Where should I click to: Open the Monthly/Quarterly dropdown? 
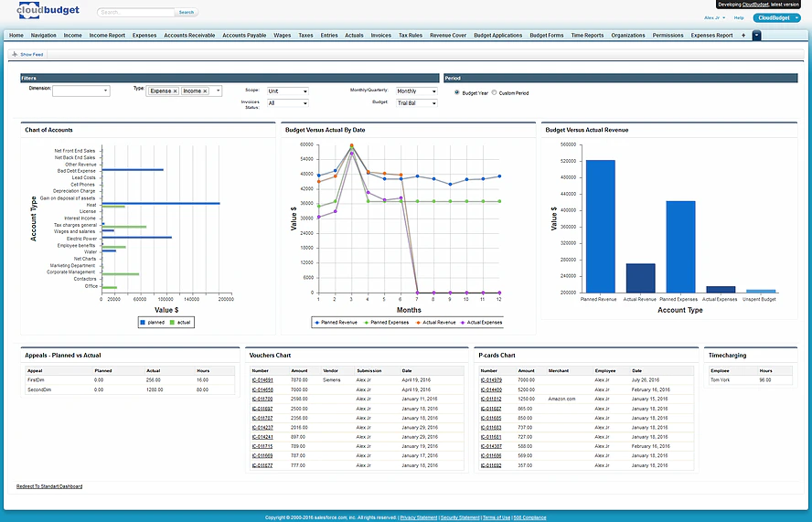click(x=417, y=91)
